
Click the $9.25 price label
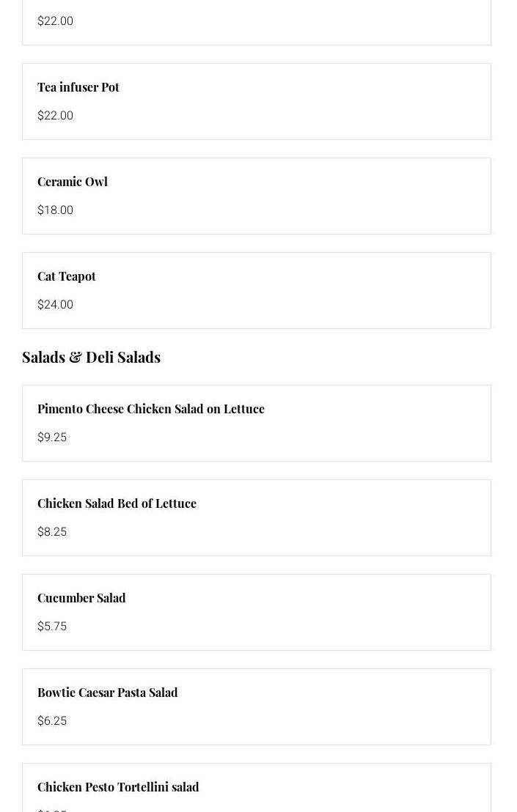point(52,438)
